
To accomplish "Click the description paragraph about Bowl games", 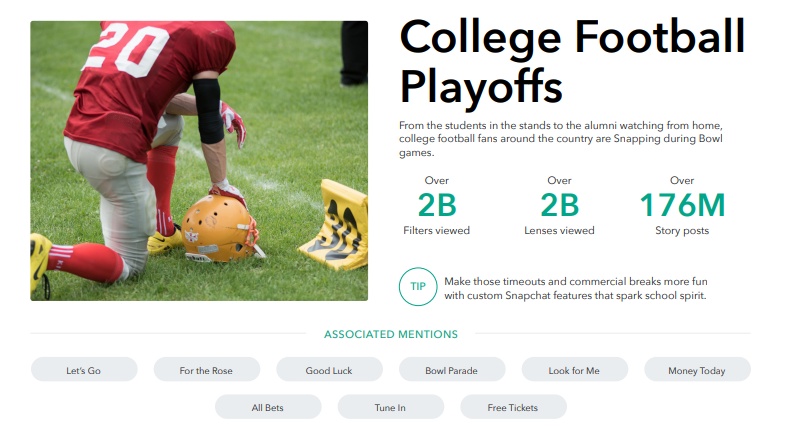I will point(561,139).
